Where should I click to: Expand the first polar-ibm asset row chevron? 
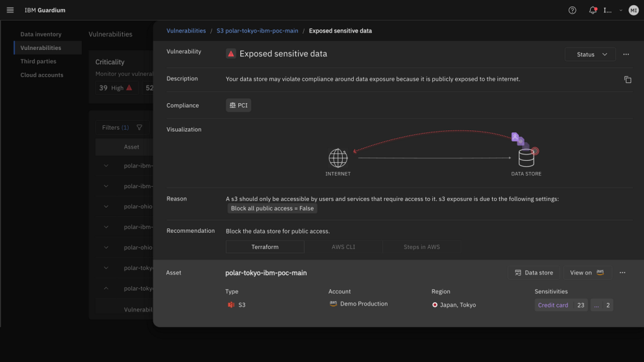point(106,166)
